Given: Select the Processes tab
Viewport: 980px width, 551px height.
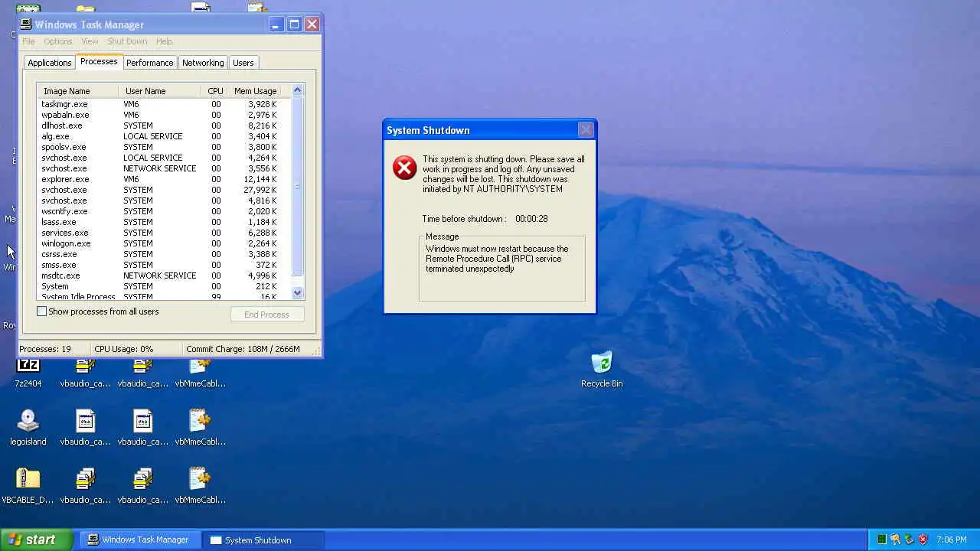Looking at the screenshot, I should (99, 61).
